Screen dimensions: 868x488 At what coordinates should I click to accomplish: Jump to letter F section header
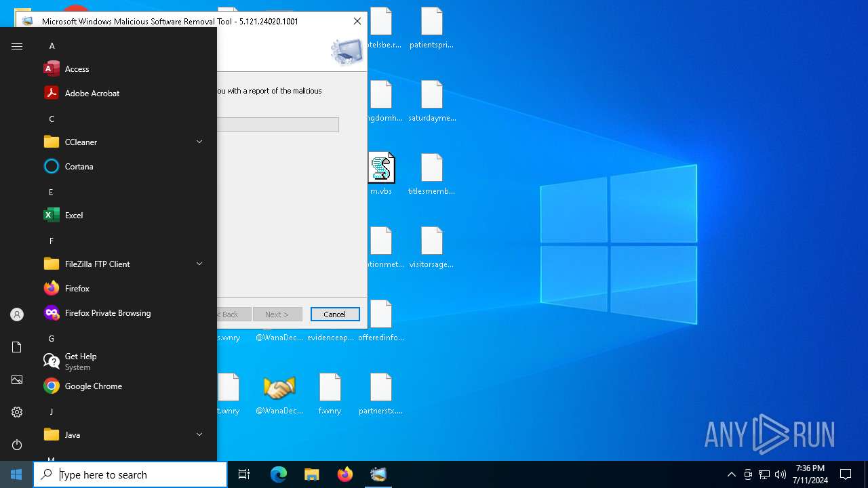click(51, 241)
